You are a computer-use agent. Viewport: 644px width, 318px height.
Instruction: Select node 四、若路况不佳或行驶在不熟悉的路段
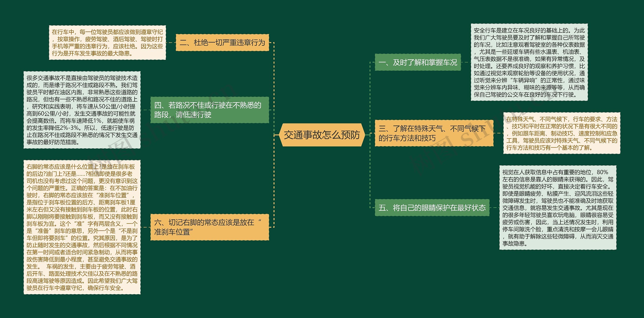point(210,110)
